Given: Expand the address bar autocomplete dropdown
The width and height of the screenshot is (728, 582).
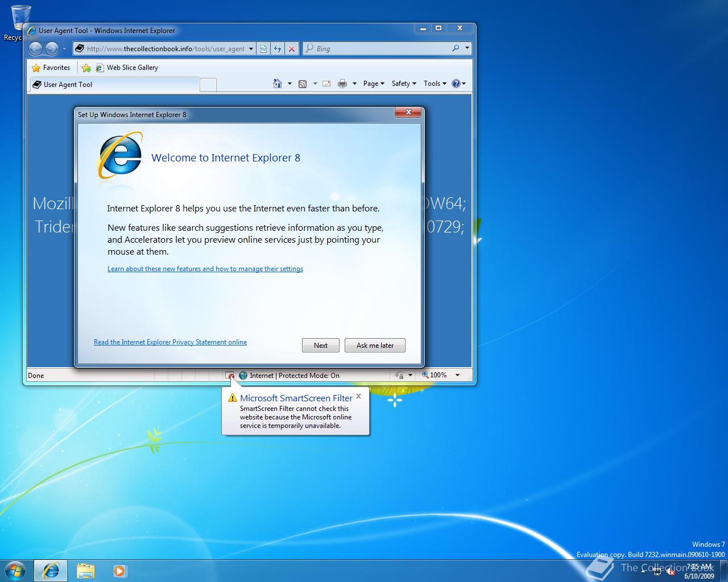Looking at the screenshot, I should point(251,49).
